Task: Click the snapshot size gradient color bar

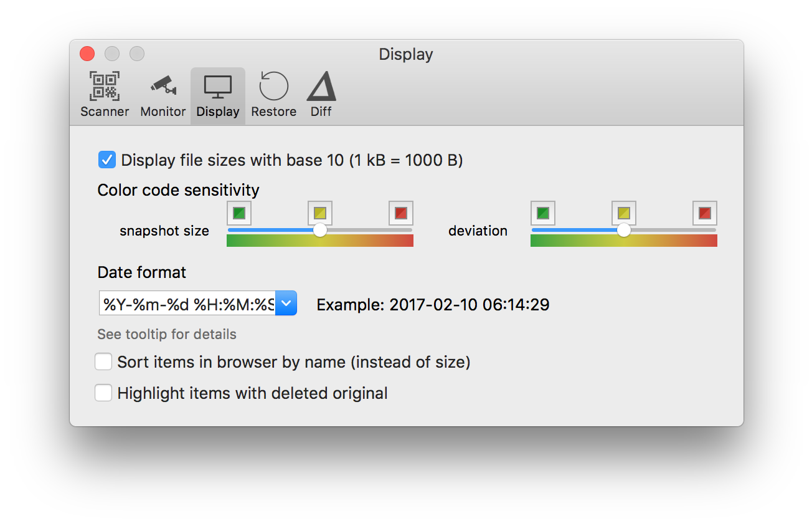Action: [320, 241]
